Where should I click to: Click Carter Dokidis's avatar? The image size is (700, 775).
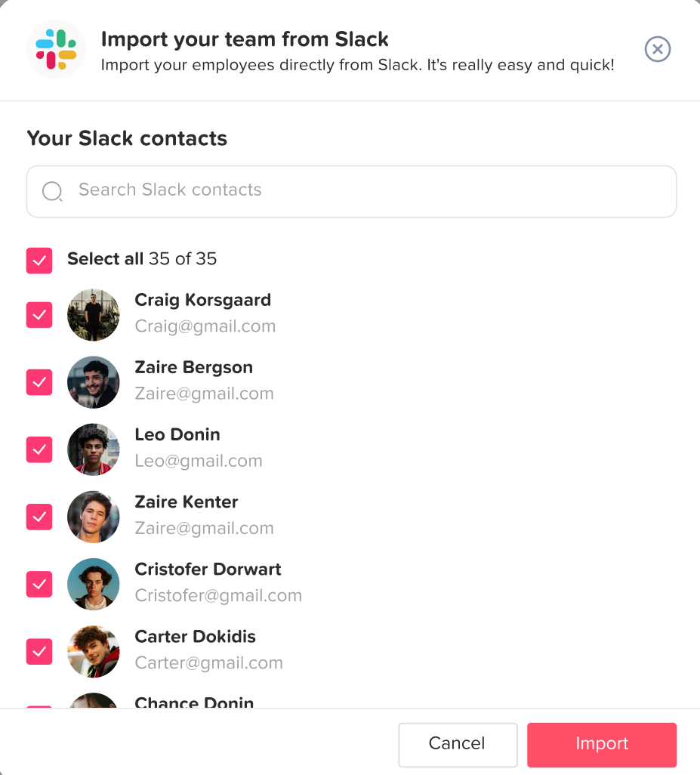(94, 651)
